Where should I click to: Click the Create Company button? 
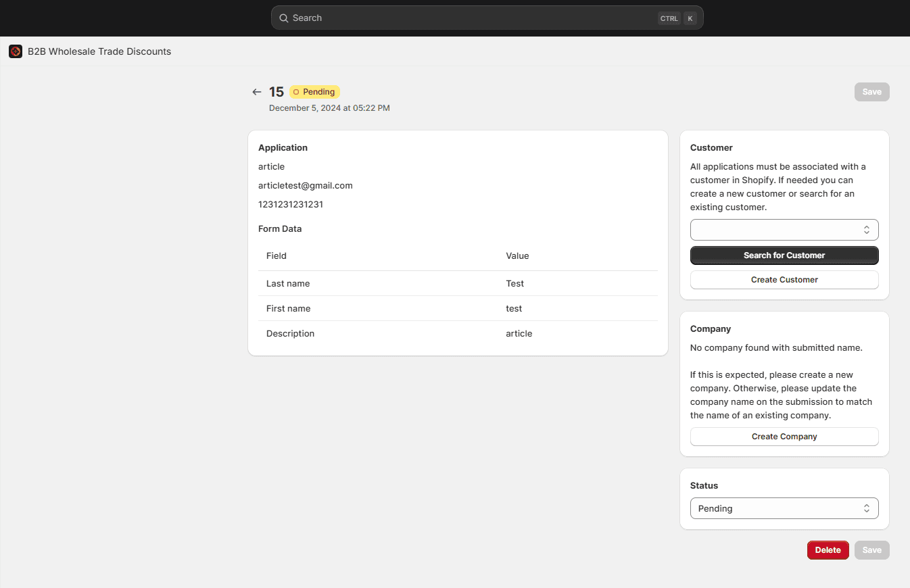[784, 437]
